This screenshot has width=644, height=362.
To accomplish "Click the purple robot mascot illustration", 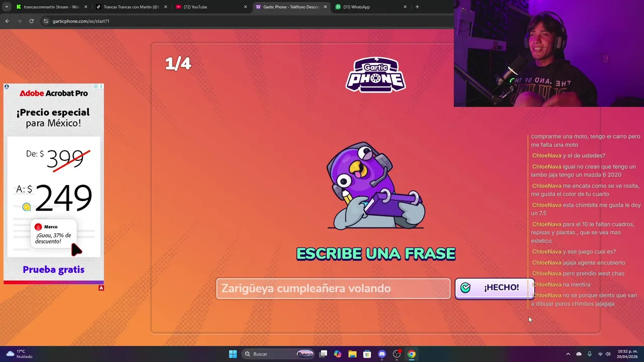I will [x=376, y=186].
